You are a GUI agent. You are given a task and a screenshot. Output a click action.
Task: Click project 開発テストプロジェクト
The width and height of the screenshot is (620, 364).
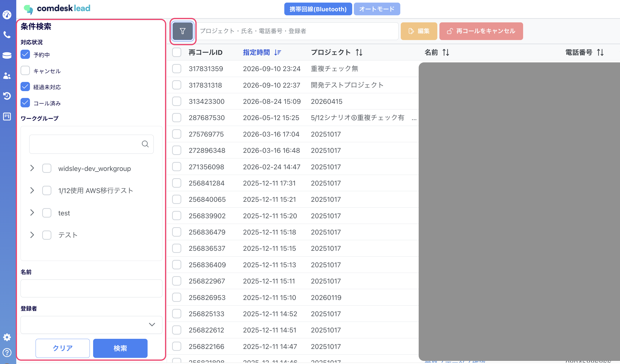coord(347,85)
